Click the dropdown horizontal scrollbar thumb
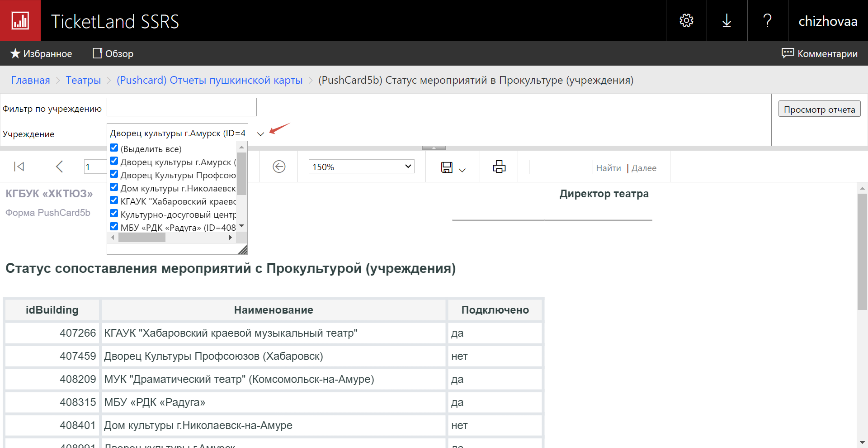868x448 pixels. [142, 238]
